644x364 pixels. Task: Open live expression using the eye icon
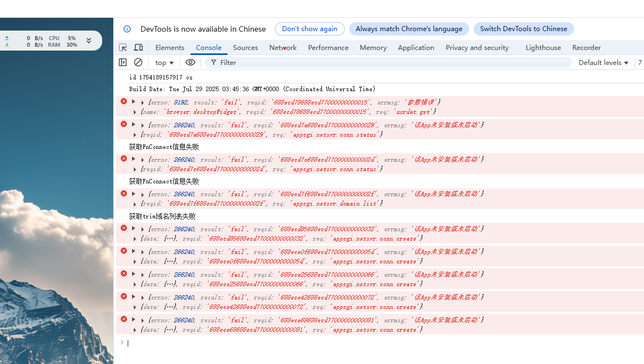[190, 63]
